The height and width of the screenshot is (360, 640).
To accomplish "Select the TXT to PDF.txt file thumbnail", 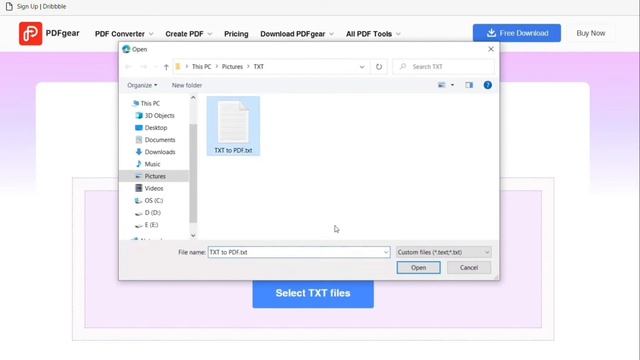I will point(233,126).
